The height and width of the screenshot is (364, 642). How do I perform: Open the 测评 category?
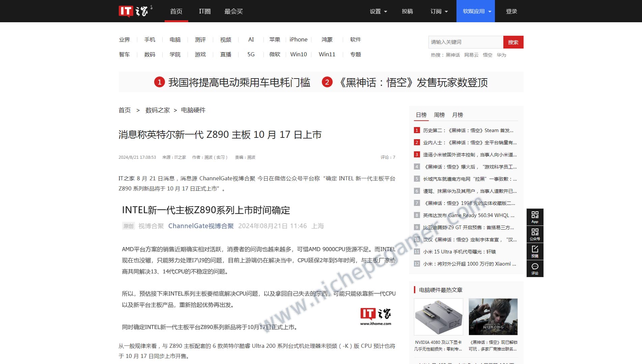click(x=200, y=39)
